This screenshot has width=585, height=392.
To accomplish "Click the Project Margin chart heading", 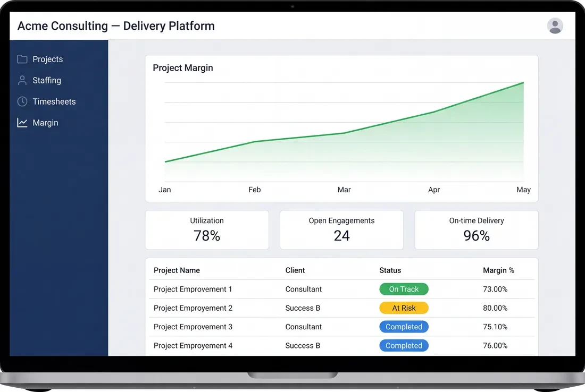I will [183, 68].
